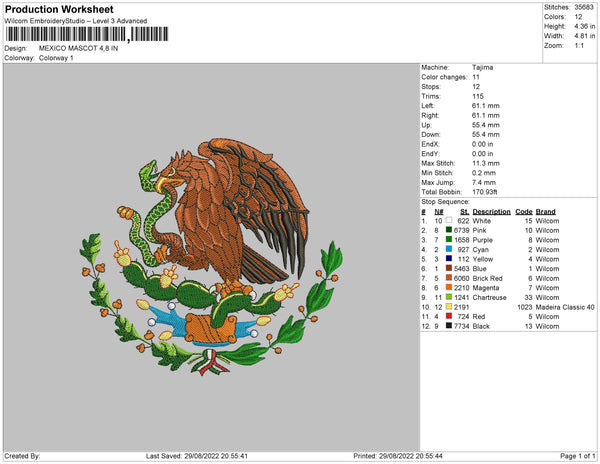Select the orange swatch beside 2210 Magenta

449,287
